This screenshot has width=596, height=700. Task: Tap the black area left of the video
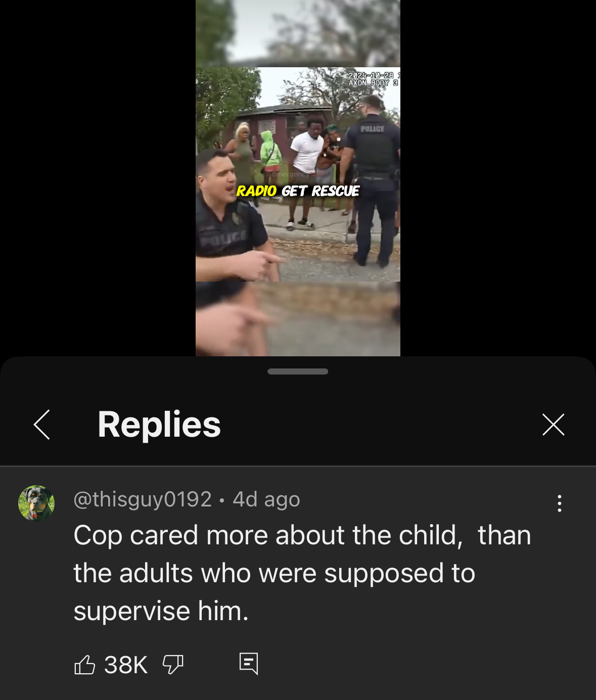[x=98, y=178]
